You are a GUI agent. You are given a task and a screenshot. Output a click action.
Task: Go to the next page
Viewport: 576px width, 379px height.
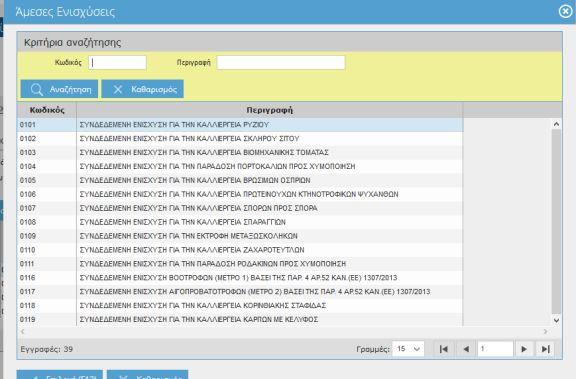pyautogui.click(x=524, y=349)
